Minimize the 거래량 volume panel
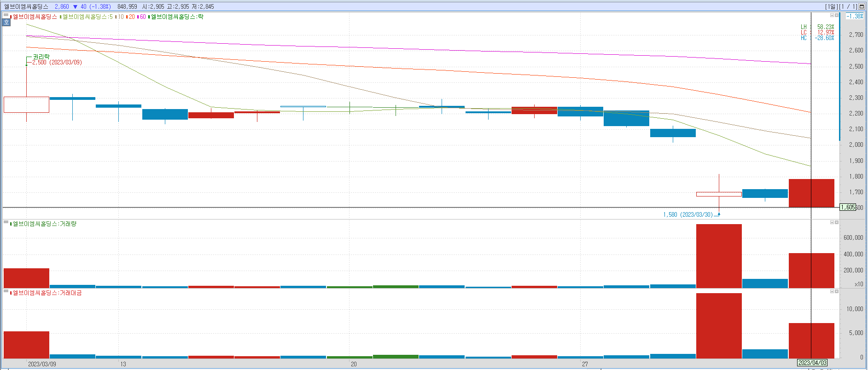 tap(832, 222)
